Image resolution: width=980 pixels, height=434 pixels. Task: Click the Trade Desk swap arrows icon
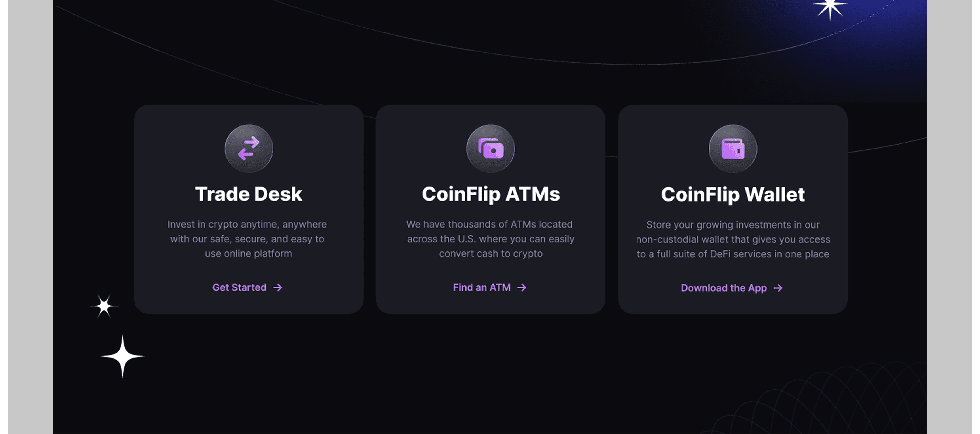248,148
